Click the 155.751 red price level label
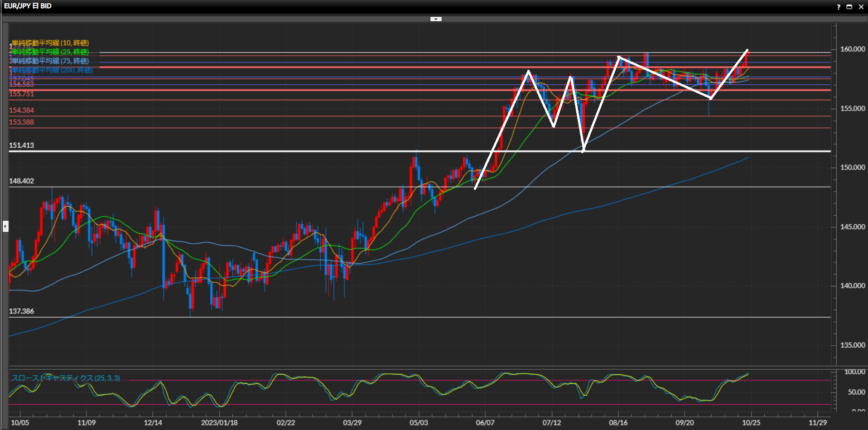 coord(21,94)
